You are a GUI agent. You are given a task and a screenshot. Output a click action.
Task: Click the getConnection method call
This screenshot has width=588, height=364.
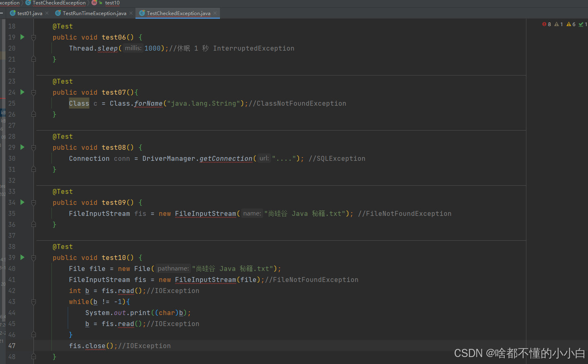click(226, 158)
